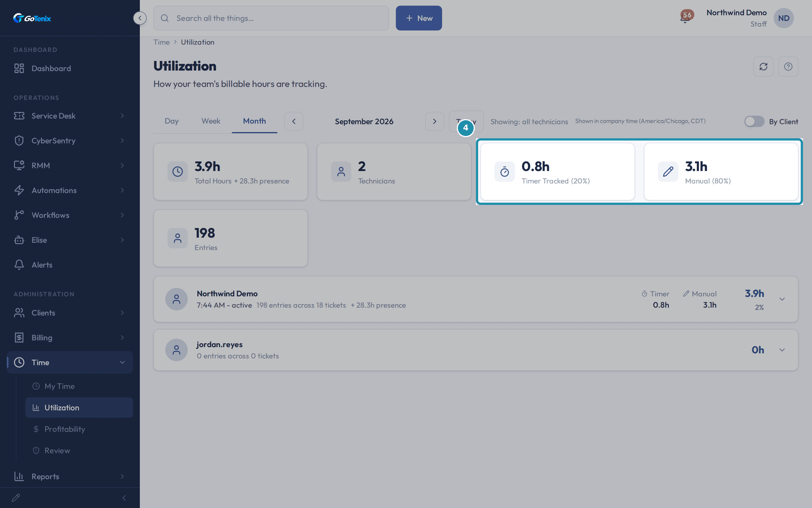Screen dimensions: 812x508
Task: Click the Time breadcrumb link
Action: [161, 42]
